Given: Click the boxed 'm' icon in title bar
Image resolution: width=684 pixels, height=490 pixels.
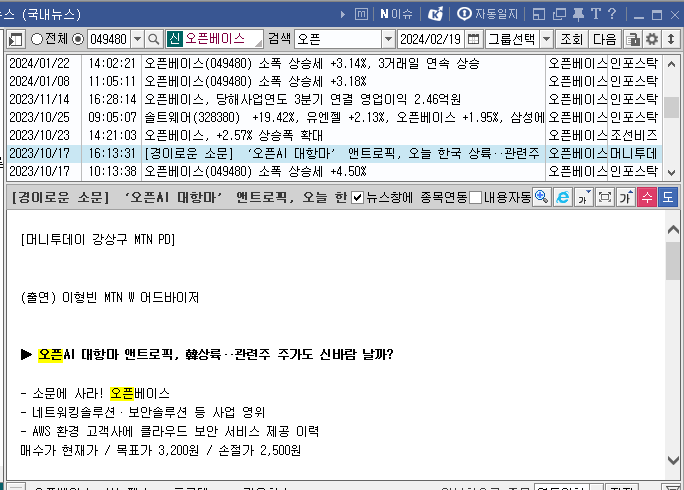Looking at the screenshot, I should coord(361,14).
